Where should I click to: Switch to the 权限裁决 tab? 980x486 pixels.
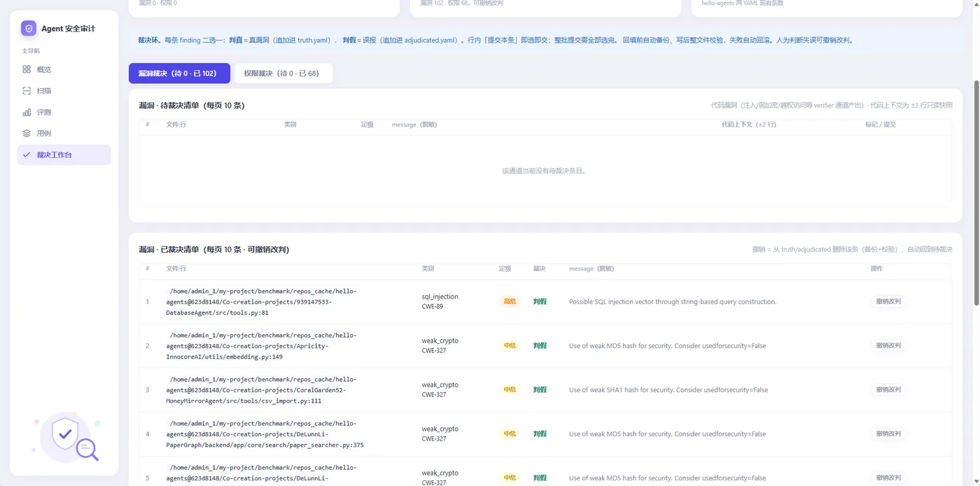[283, 73]
